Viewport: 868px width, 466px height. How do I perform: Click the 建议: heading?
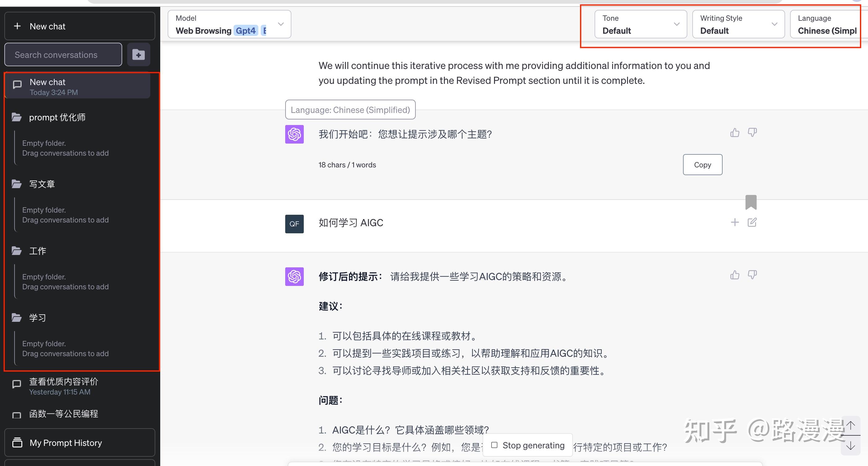pos(331,306)
